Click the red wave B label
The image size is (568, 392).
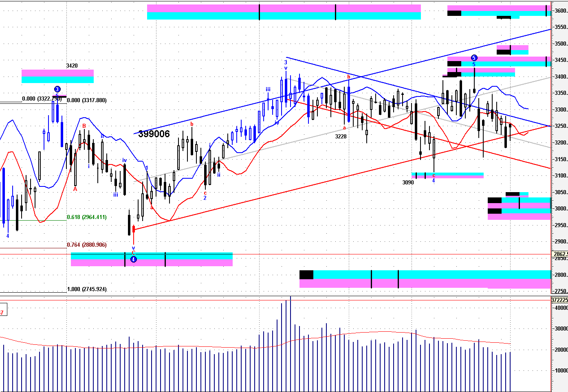84,126
